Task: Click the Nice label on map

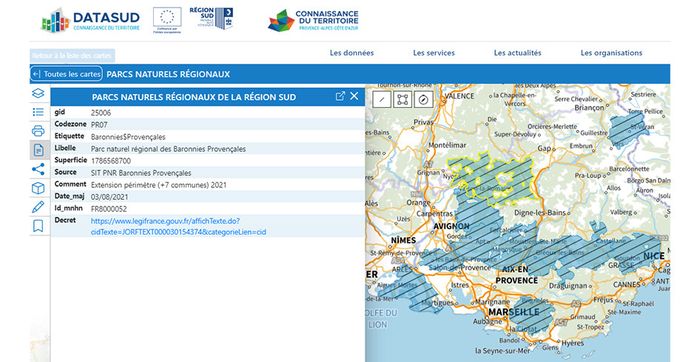Action: [654, 256]
